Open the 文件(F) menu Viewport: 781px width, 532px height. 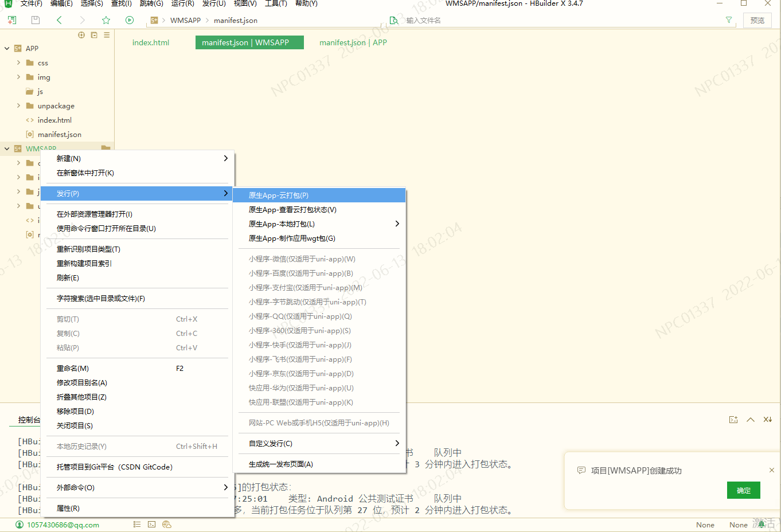click(x=31, y=3)
